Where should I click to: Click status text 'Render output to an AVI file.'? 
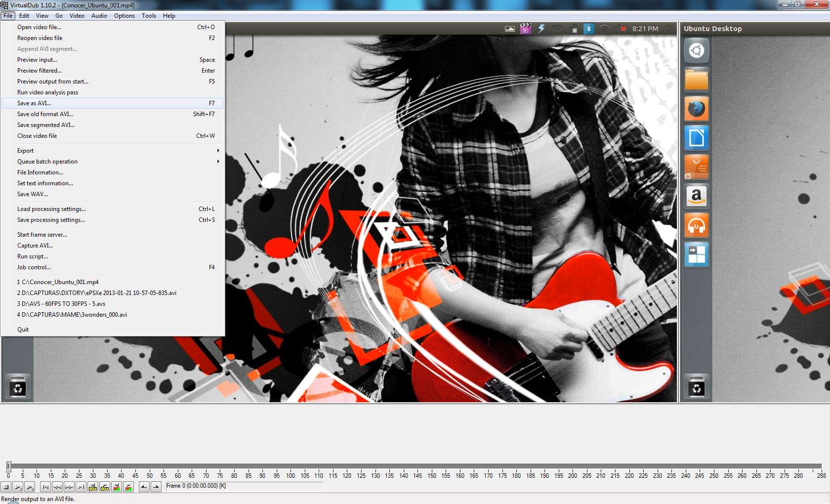point(38,499)
